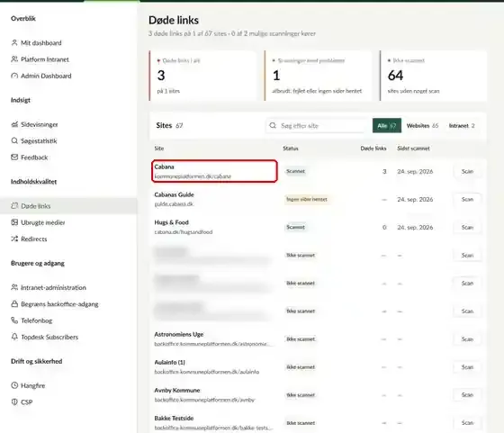Image resolution: width=504 pixels, height=433 pixels.
Task: Click the Platform Intranet people icon
Action: click(14, 59)
